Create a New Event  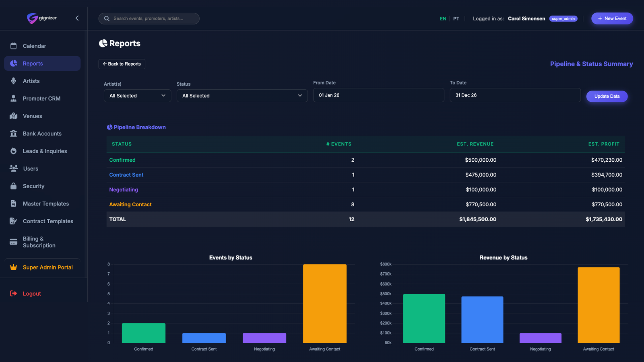(x=612, y=19)
